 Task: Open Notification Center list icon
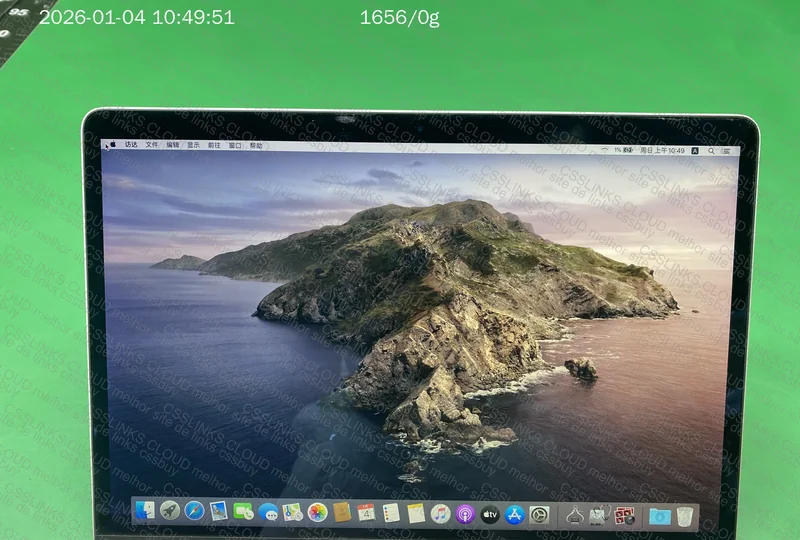(727, 151)
